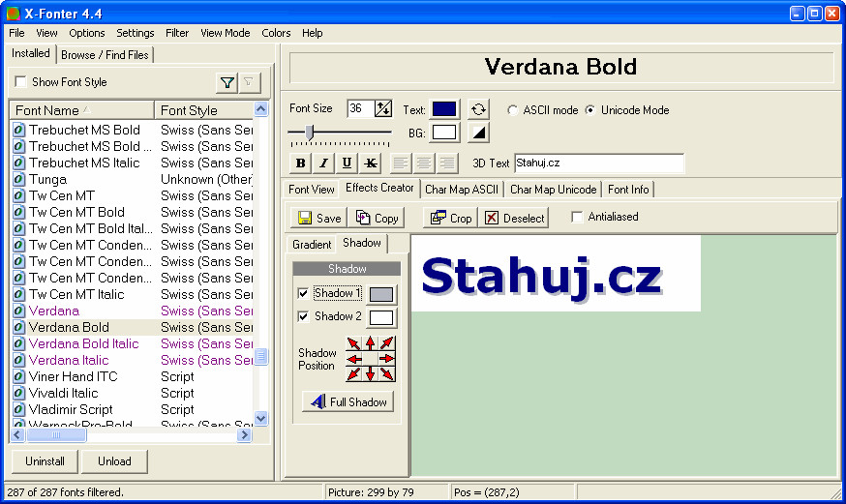Switch to Char Map ASCII tab

pos(462,190)
